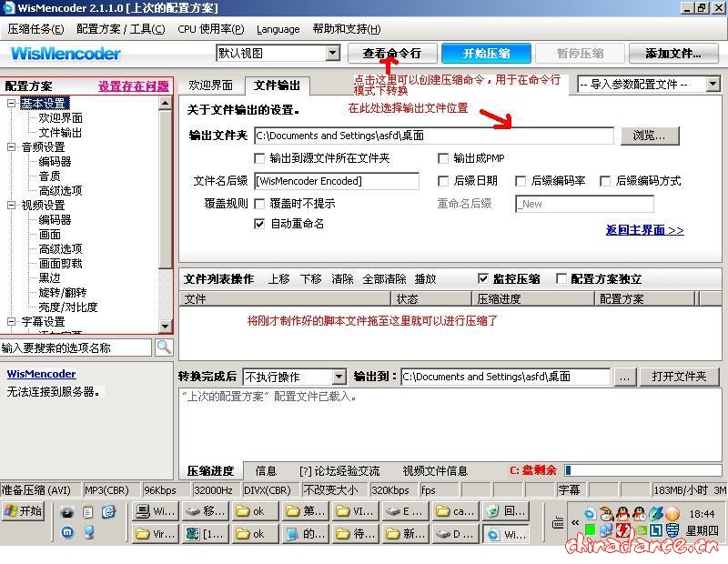Image resolution: width=728 pixels, height=564 pixels.
Task: Click the browse '...' button next to 输出到 path
Action: coord(625,377)
